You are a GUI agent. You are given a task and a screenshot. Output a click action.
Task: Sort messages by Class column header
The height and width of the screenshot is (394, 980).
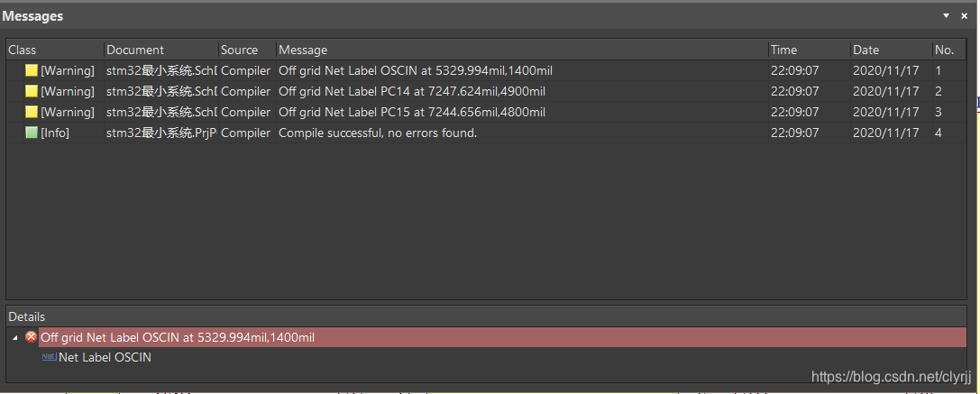tap(54, 50)
